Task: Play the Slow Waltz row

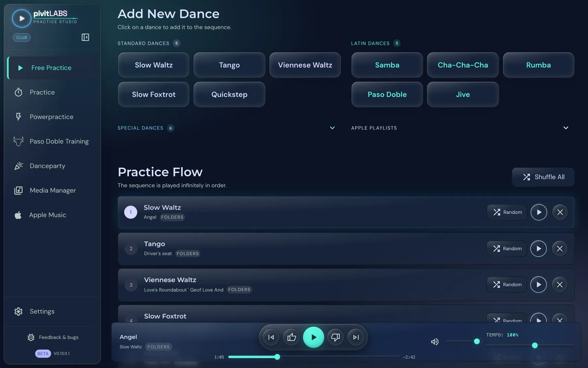Action: tap(539, 212)
